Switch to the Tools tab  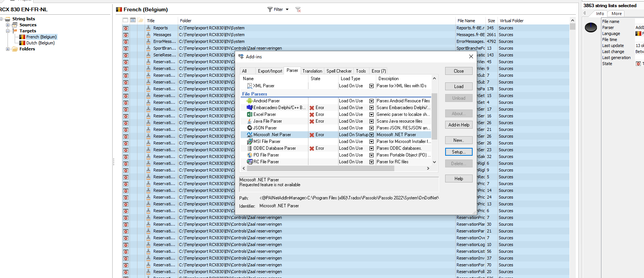pyautogui.click(x=361, y=71)
